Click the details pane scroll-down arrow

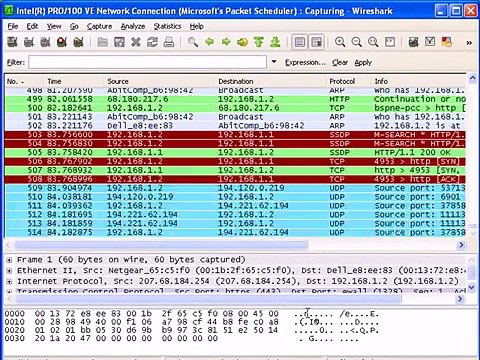471,287
